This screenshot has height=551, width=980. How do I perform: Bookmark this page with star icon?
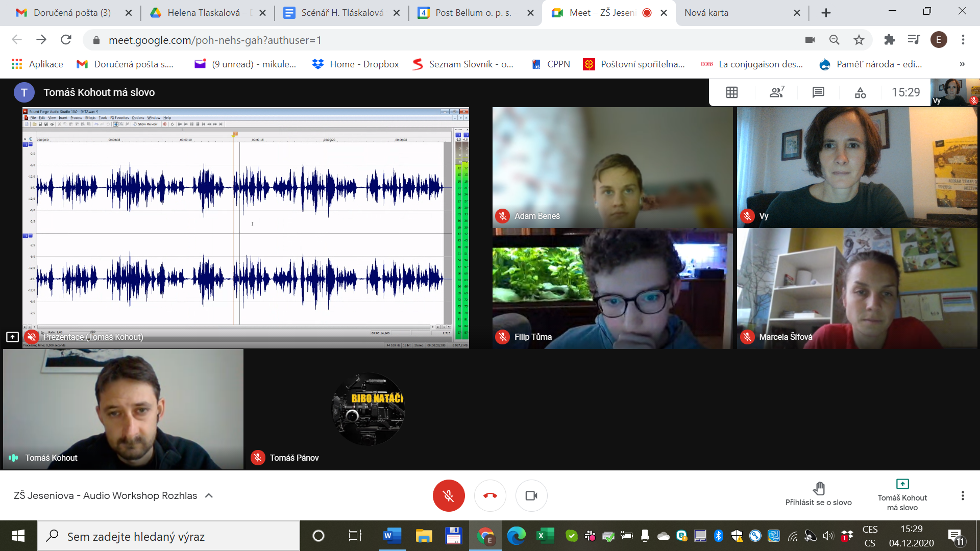[x=859, y=40]
